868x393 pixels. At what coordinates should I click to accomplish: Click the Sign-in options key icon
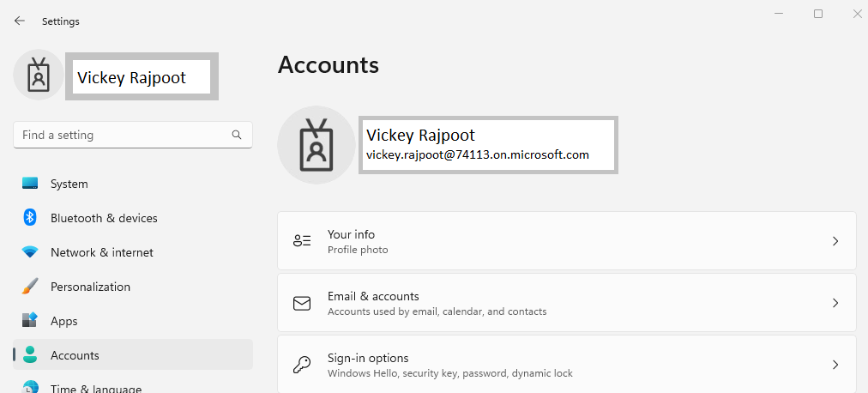click(x=302, y=365)
